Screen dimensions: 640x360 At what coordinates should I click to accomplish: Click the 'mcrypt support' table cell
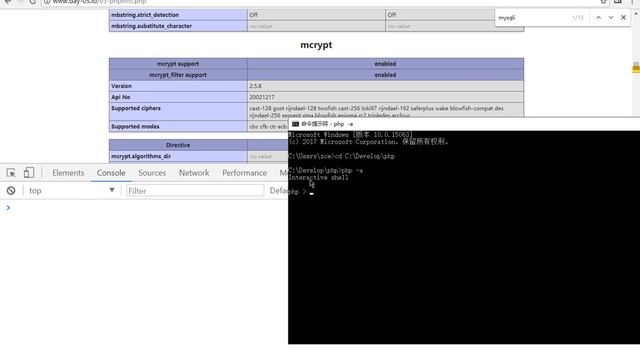[178, 64]
